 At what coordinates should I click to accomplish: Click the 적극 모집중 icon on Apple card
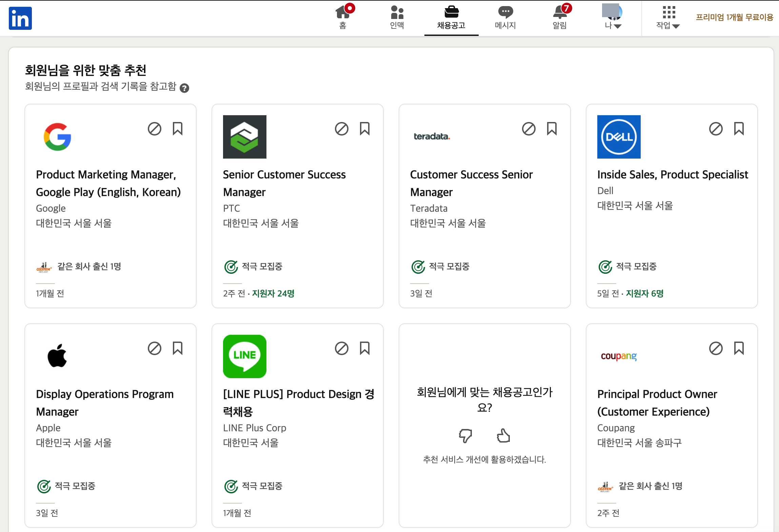click(x=44, y=487)
